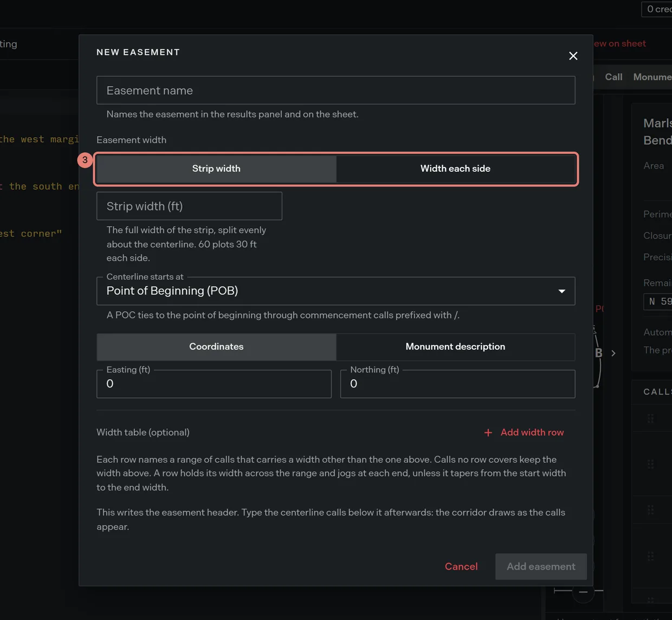
Task: Click Add width row link
Action: tap(532, 432)
